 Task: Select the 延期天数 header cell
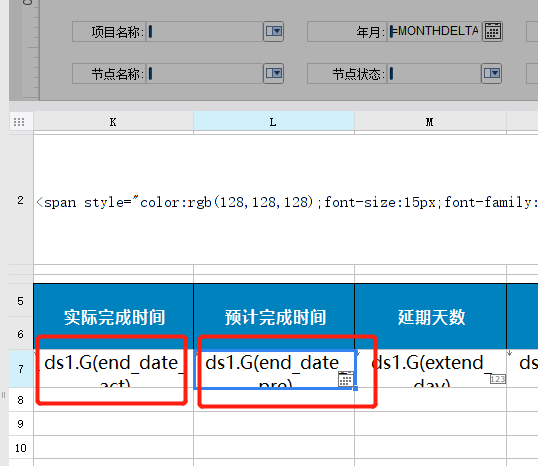click(431, 316)
